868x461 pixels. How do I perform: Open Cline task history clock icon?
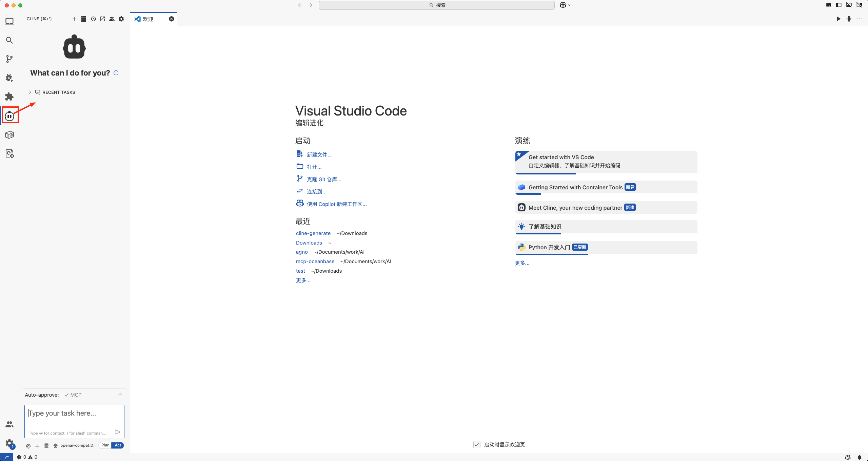93,19
